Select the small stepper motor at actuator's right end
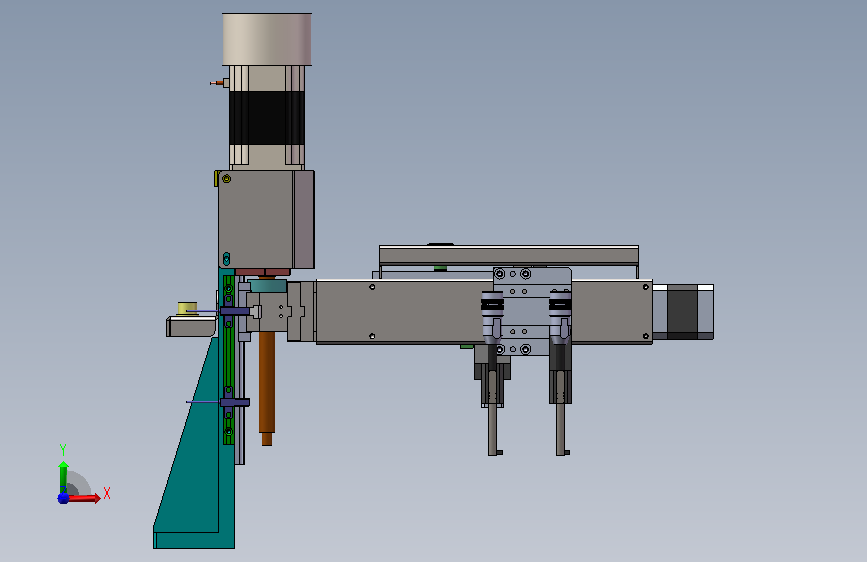The width and height of the screenshot is (867, 562). (x=683, y=311)
